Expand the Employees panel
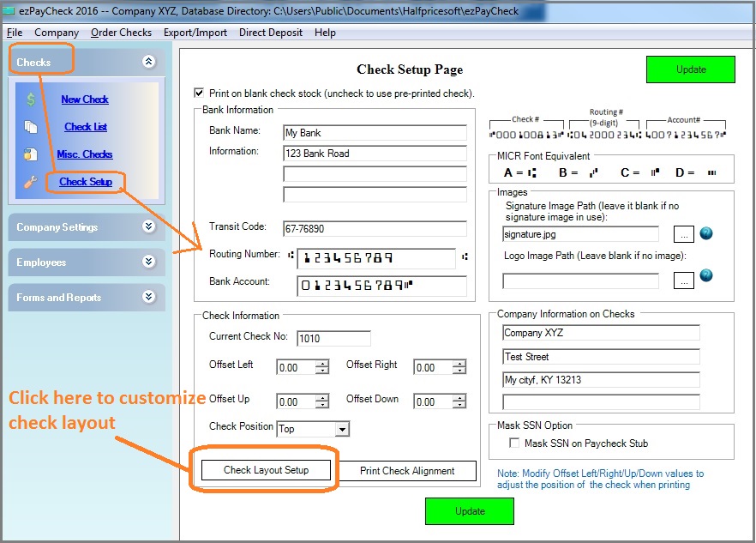This screenshot has height=543, width=756. click(x=149, y=262)
